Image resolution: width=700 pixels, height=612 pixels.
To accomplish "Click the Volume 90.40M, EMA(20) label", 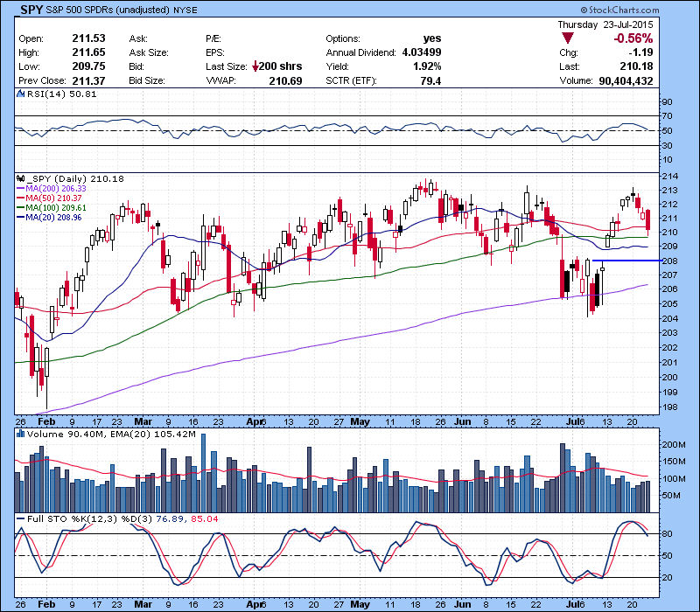I will pos(111,434).
